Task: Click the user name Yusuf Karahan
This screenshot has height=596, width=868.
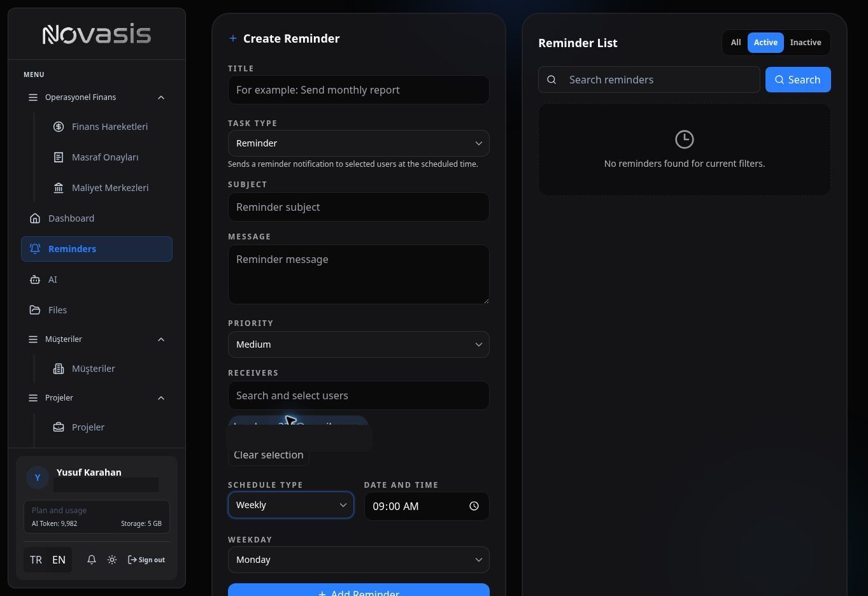Action: 89,472
